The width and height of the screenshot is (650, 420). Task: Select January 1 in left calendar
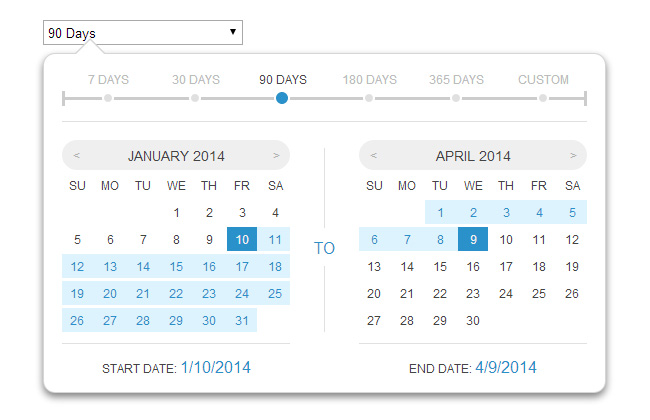(176, 213)
